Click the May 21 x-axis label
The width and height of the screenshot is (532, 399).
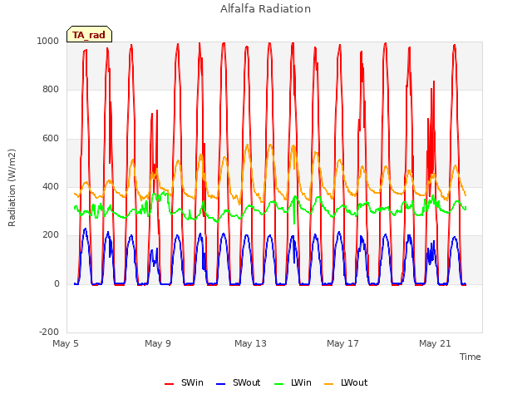pyautogui.click(x=435, y=343)
